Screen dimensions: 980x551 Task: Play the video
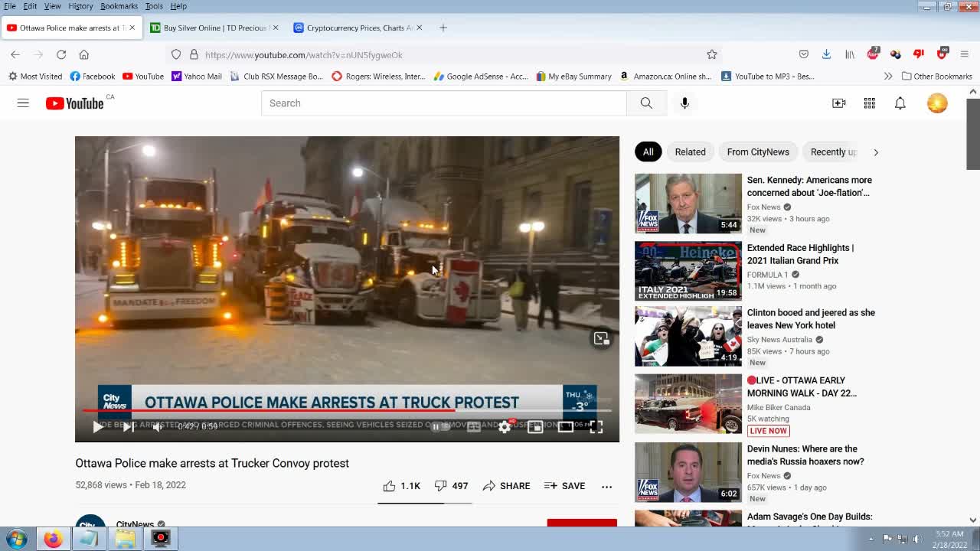[x=98, y=427]
